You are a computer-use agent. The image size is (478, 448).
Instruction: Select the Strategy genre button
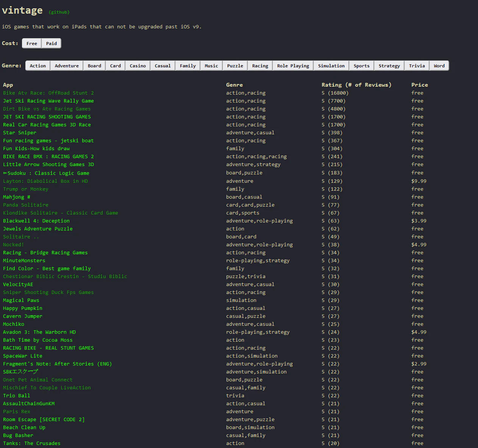[x=389, y=66]
